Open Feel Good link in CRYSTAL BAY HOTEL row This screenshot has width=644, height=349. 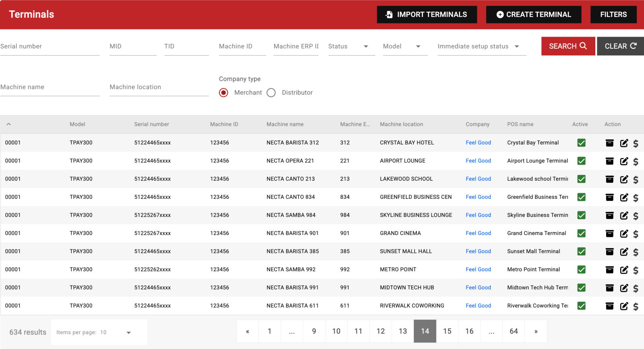(478, 142)
